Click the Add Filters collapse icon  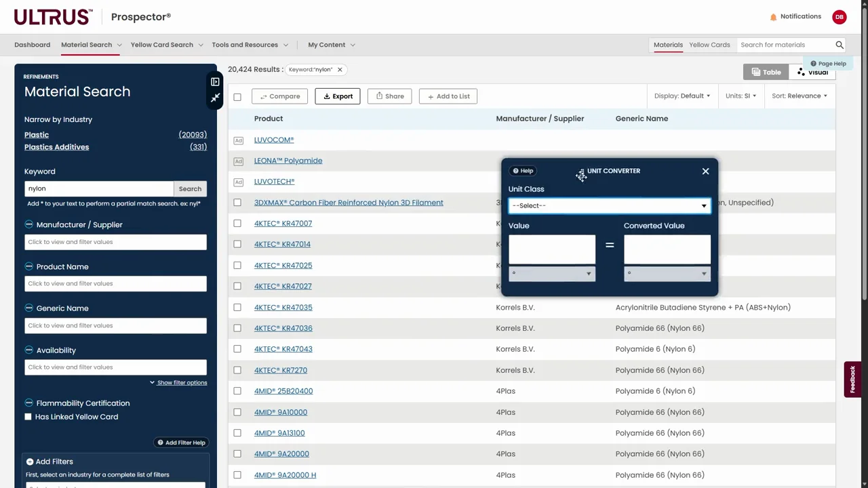[30, 462]
